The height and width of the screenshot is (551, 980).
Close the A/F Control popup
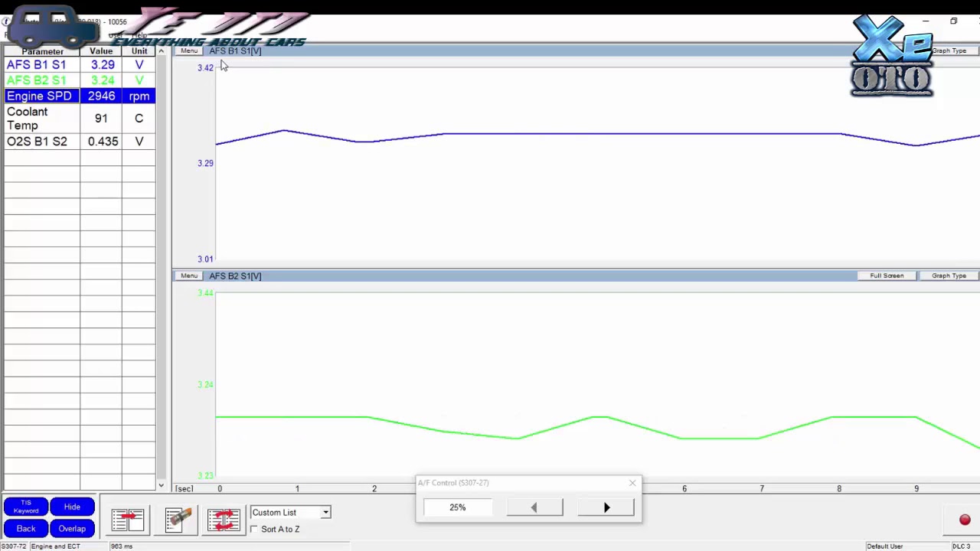tap(632, 483)
